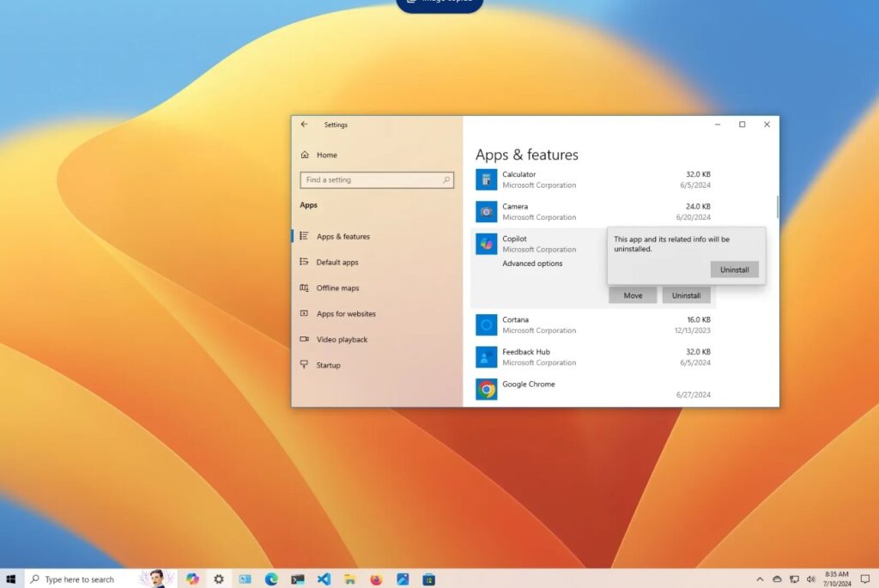The image size is (879, 588).
Task: Click the Move button for Copilot
Action: 633,295
